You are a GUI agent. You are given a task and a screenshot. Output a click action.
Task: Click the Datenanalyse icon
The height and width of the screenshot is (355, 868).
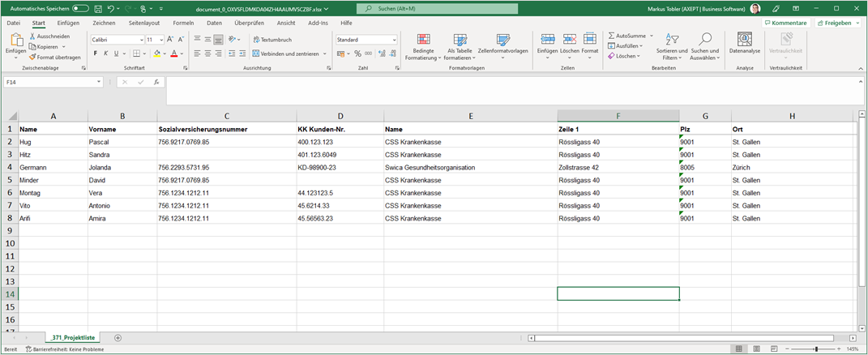[744, 39]
